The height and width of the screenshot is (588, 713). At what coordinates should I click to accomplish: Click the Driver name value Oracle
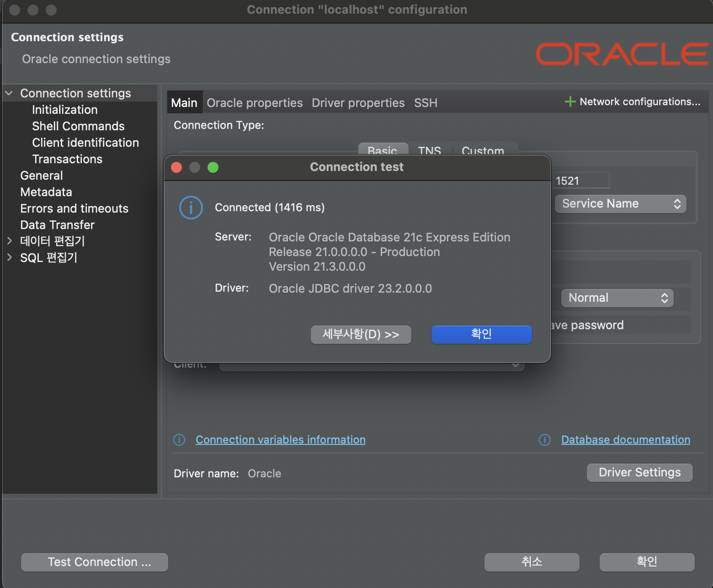264,474
